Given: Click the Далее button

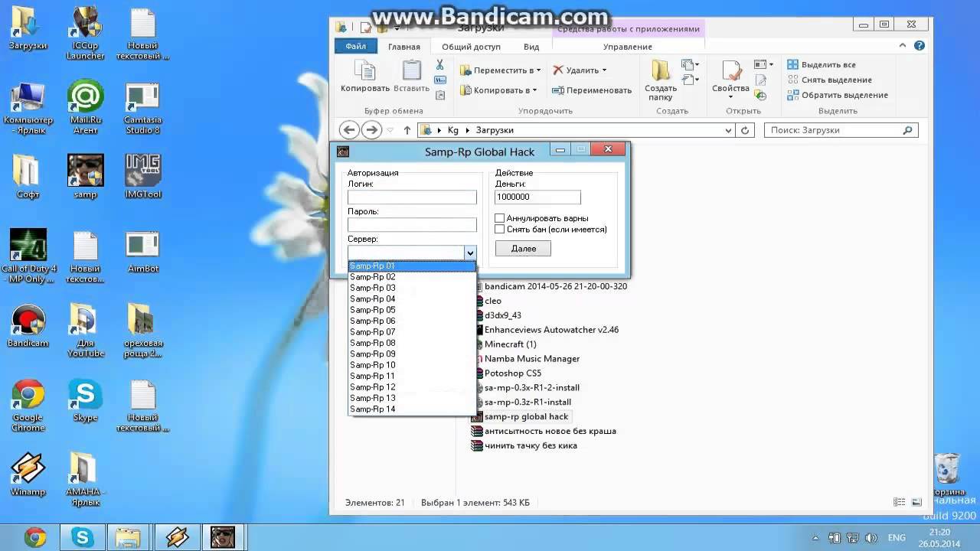Looking at the screenshot, I should click(x=524, y=249).
